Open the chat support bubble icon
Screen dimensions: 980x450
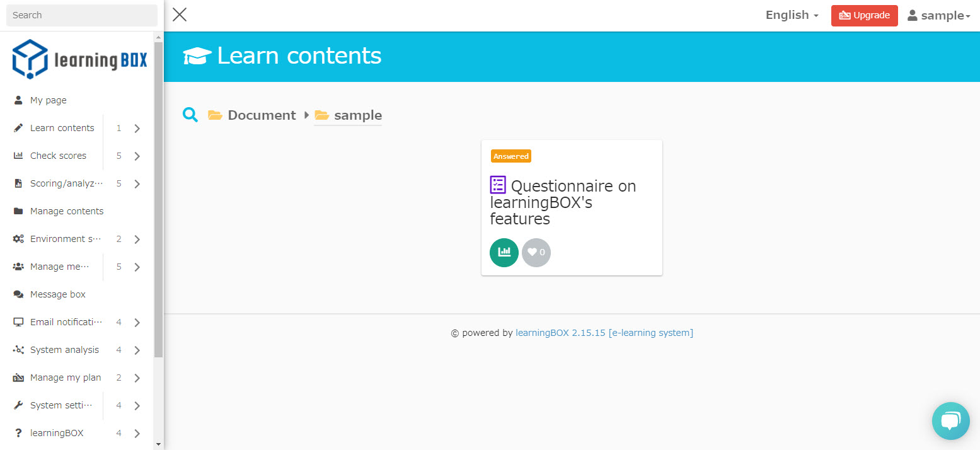(950, 420)
